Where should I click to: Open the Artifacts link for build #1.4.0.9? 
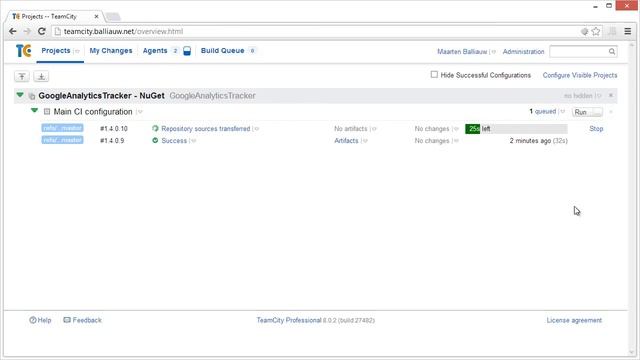346,140
